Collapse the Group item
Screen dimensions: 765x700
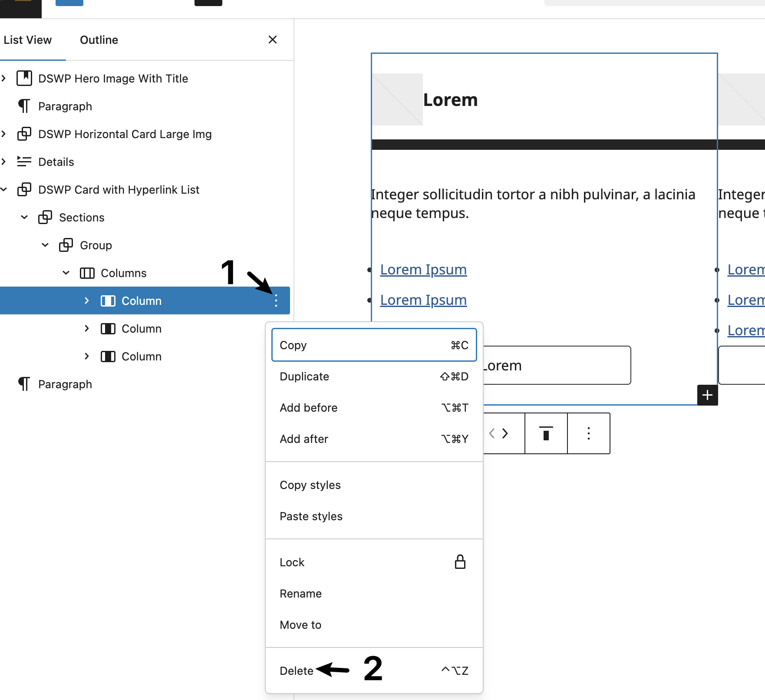point(45,245)
